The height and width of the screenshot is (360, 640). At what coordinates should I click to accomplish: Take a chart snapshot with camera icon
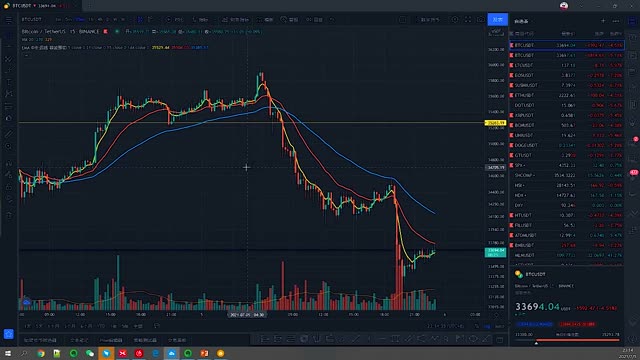[481, 20]
